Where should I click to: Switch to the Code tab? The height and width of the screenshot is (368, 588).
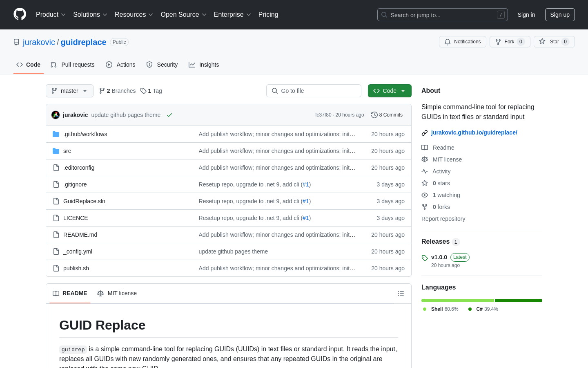click(x=29, y=65)
